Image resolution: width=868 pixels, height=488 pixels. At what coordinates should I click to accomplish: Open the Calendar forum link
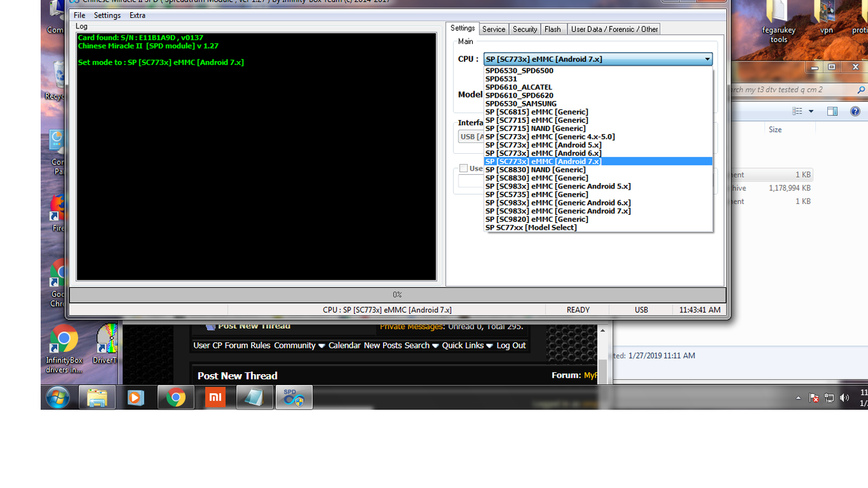pyautogui.click(x=344, y=346)
